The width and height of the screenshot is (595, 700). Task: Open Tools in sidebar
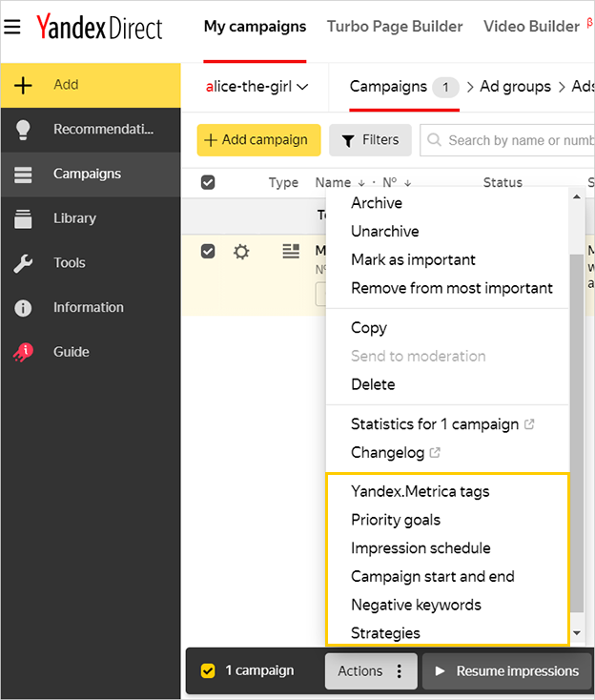[91, 263]
